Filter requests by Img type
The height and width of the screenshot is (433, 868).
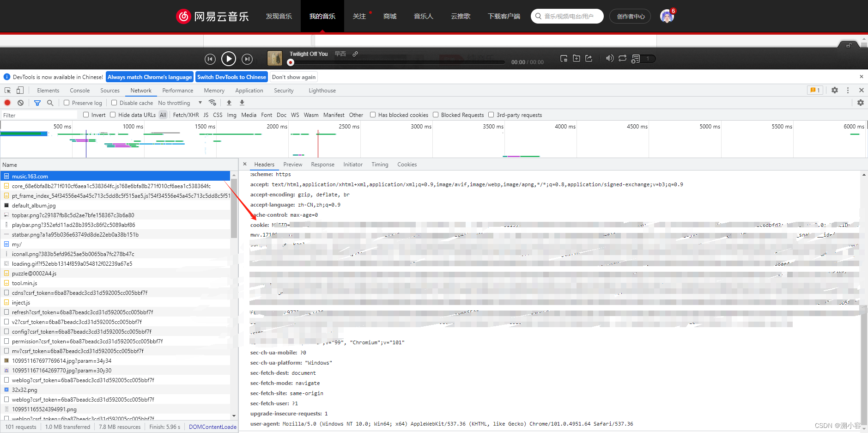231,115
